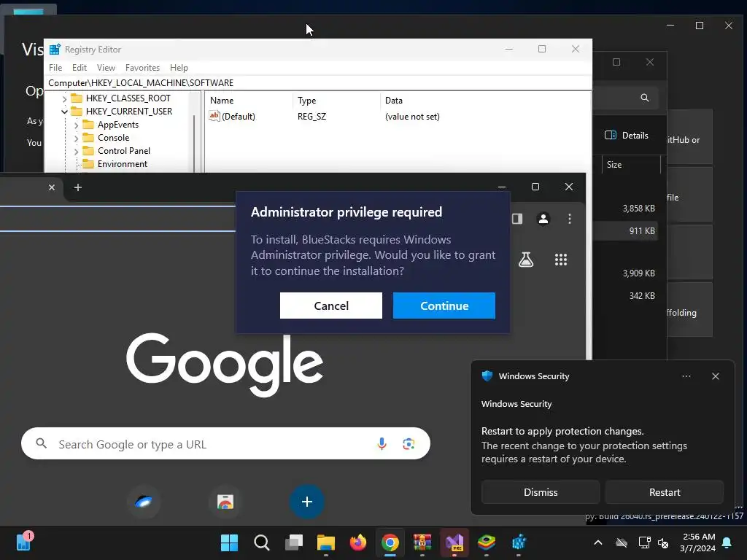
Task: Open Windows Security notification options (three dots)
Action: (x=686, y=376)
